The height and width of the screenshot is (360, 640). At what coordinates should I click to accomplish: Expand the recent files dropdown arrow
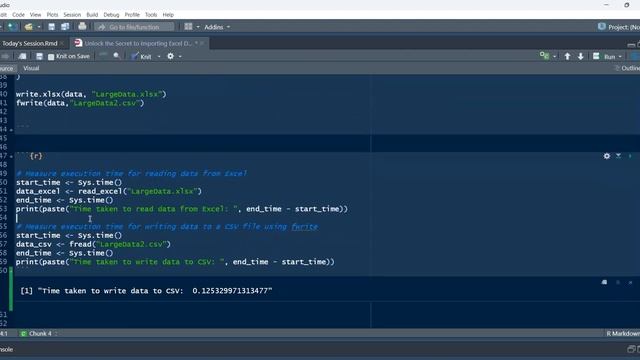(x=38, y=27)
